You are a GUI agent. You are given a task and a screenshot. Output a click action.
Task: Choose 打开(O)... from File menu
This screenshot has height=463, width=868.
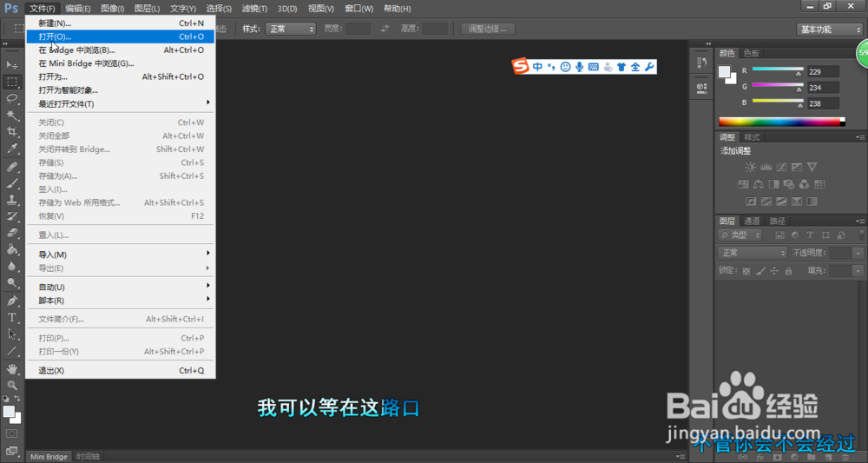click(x=120, y=36)
